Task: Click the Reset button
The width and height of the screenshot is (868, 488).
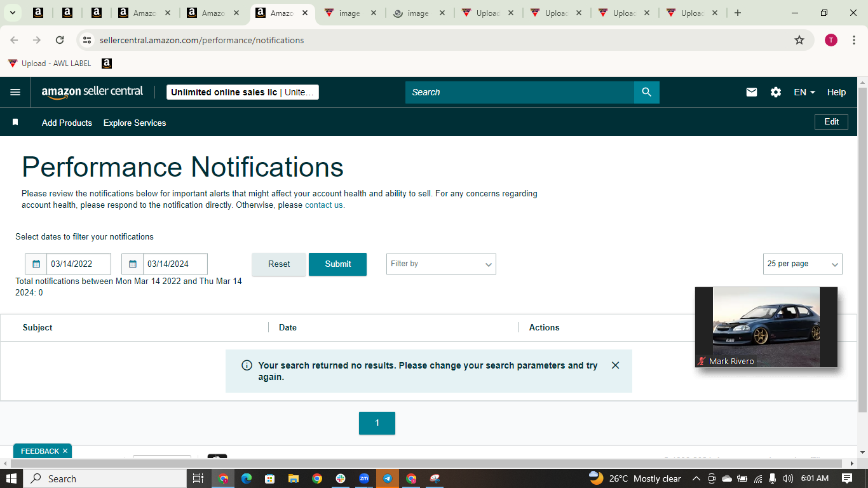Action: pyautogui.click(x=279, y=264)
